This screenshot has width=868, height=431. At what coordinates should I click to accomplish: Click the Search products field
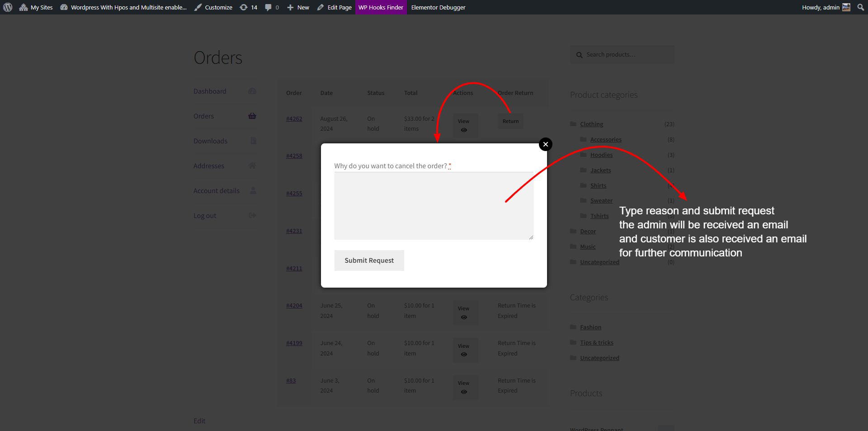(x=622, y=55)
